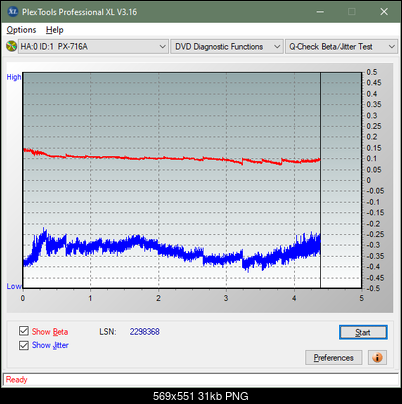This screenshot has height=404, width=402.
Task: Click the Preferences button
Action: pyautogui.click(x=333, y=358)
